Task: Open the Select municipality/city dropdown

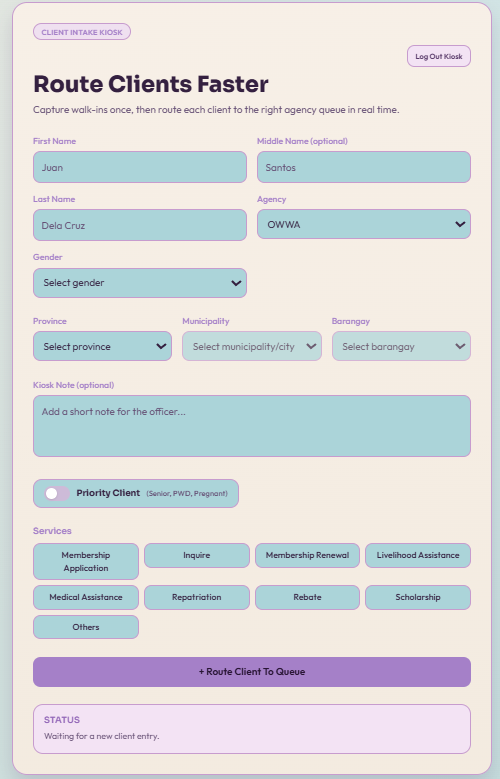Action: (x=251, y=346)
